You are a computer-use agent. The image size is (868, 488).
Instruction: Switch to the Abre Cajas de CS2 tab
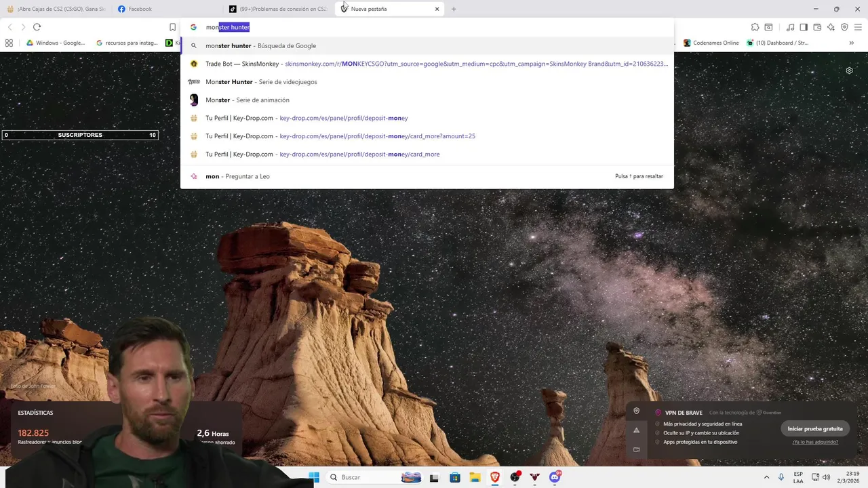(56, 9)
